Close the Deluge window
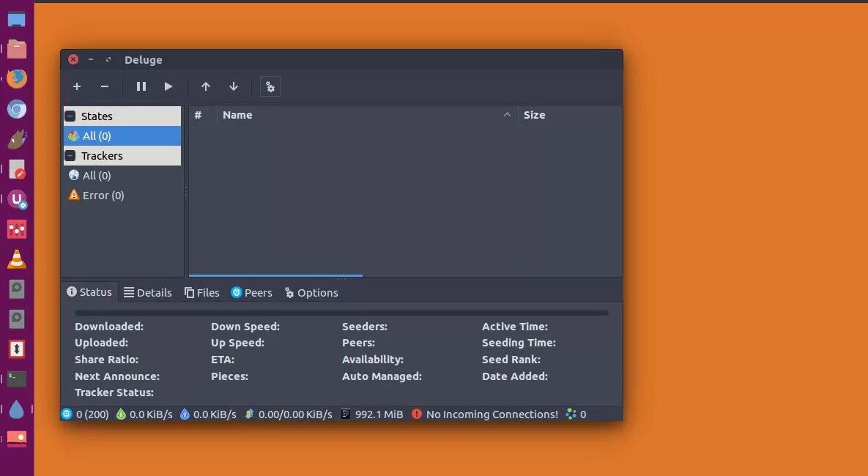 (x=73, y=59)
